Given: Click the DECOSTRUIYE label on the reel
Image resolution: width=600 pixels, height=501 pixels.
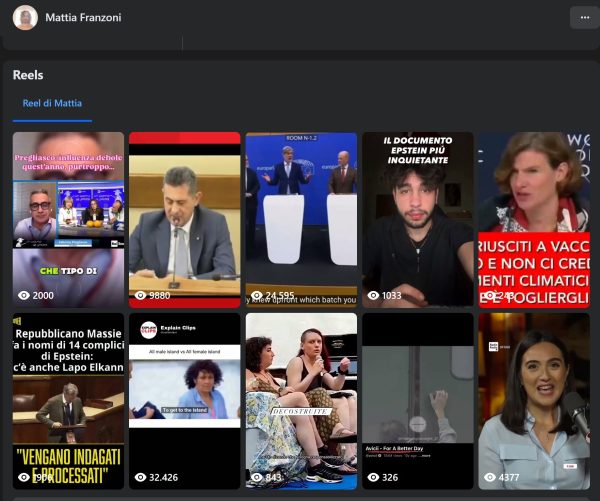Looking at the screenshot, I should click(x=300, y=411).
